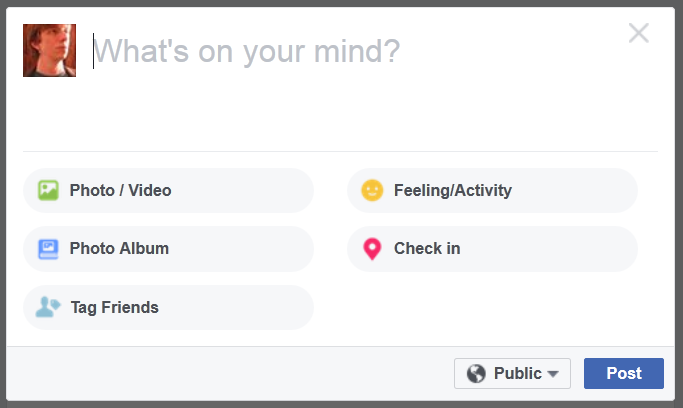The height and width of the screenshot is (408, 683).
Task: Open the Public privacy selector
Action: [512, 374]
